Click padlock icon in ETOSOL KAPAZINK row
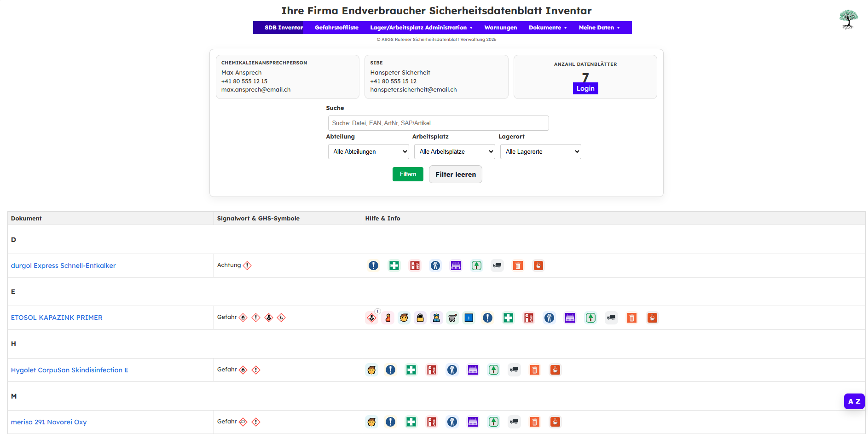Viewport: 868px width, 434px height. (x=420, y=318)
